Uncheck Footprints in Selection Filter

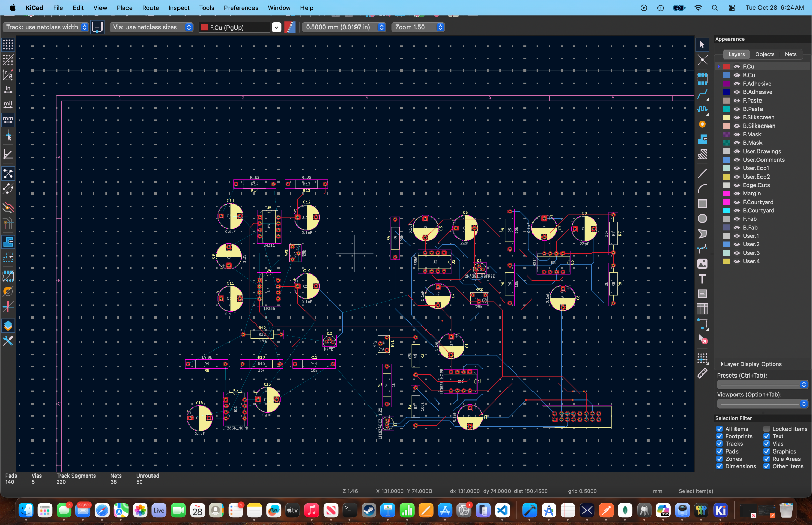point(719,436)
